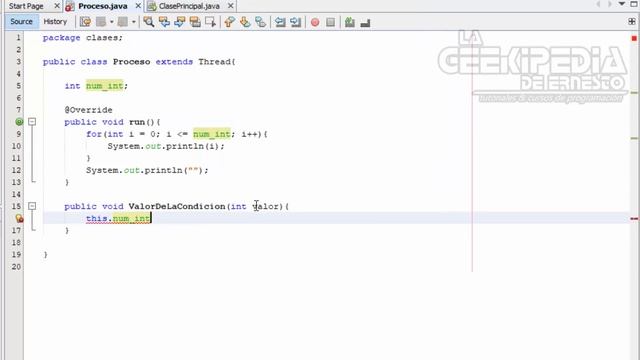Open the Forward navigation history dropdown
The width and height of the screenshot is (640, 360).
(x=133, y=22)
